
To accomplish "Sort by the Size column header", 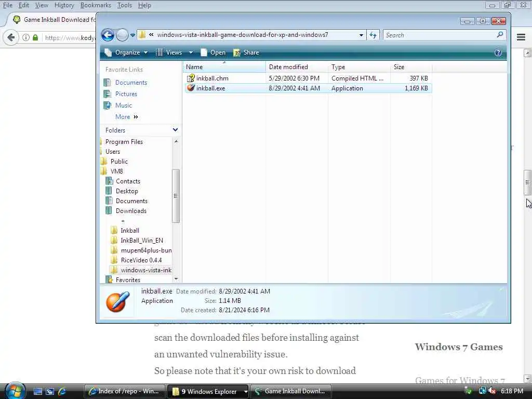I will (411, 67).
